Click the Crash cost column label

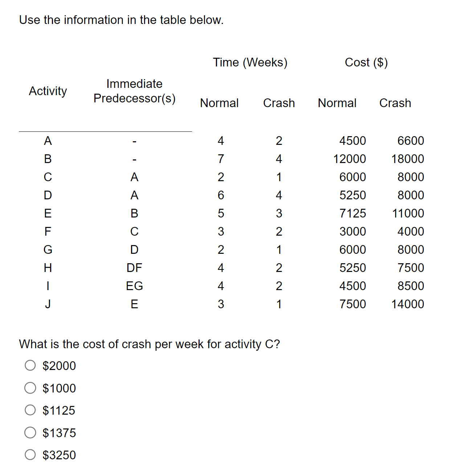395,103
